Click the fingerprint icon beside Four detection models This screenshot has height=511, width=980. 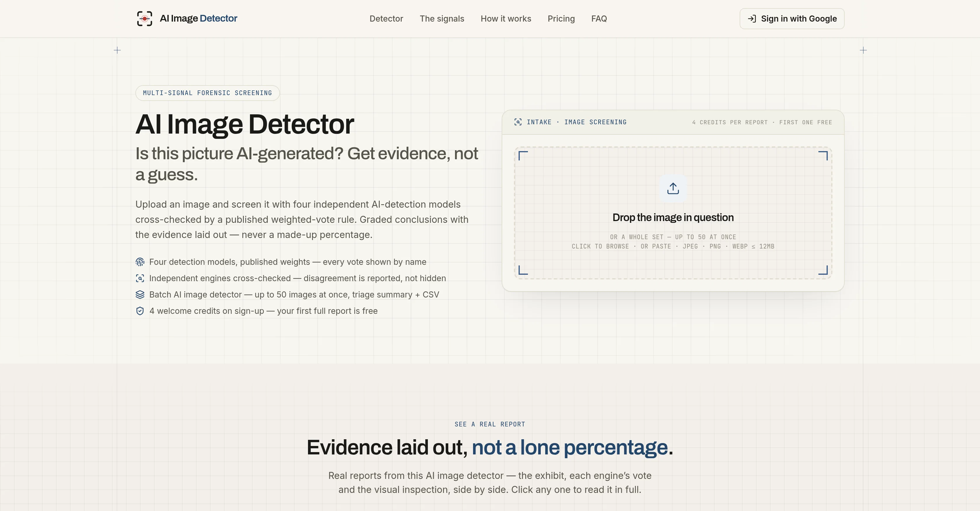(140, 262)
